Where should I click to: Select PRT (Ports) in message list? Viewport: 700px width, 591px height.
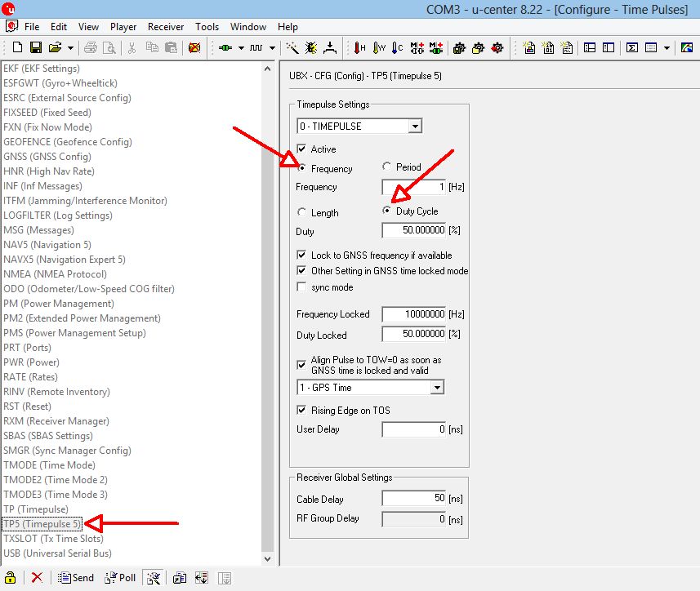pos(27,348)
